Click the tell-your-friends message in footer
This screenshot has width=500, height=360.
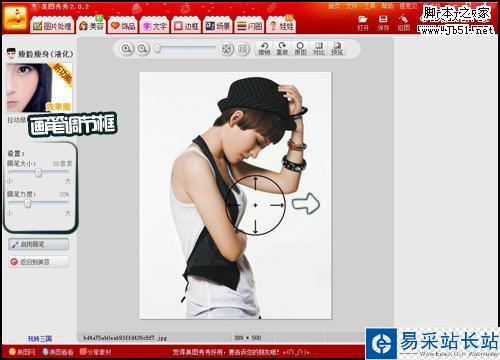click(242, 352)
